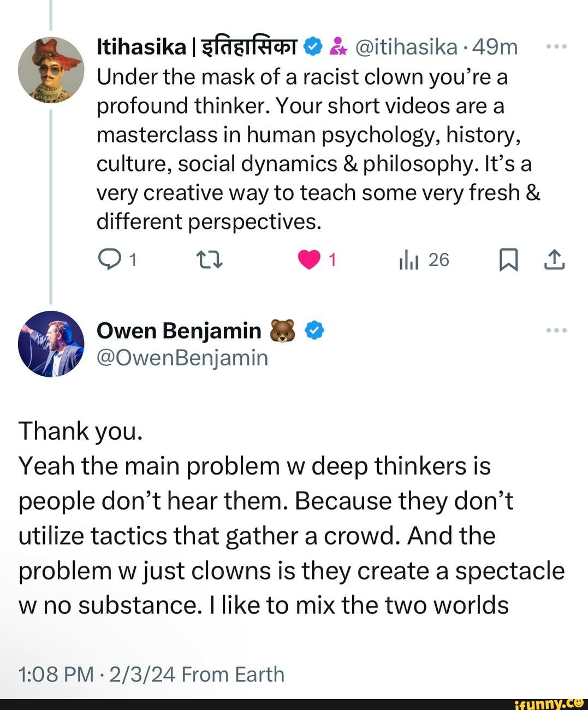Open the @itihasika handle link
588x710 pixels.
click(406, 47)
